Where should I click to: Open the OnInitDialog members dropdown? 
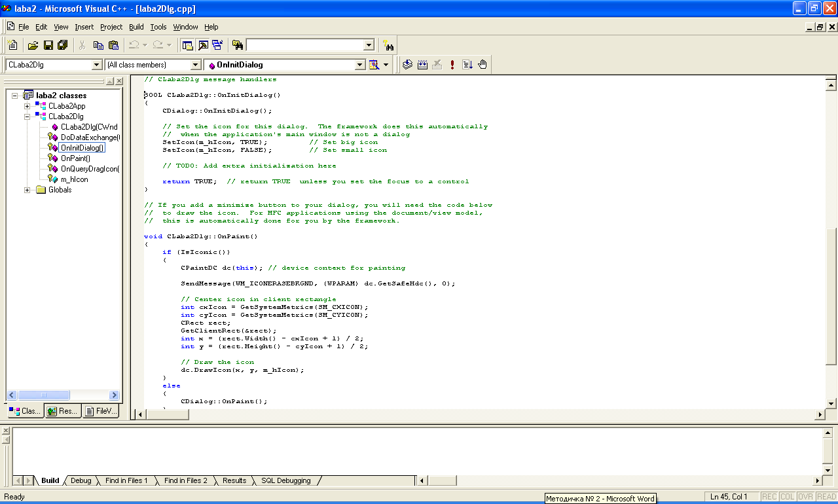(x=359, y=65)
